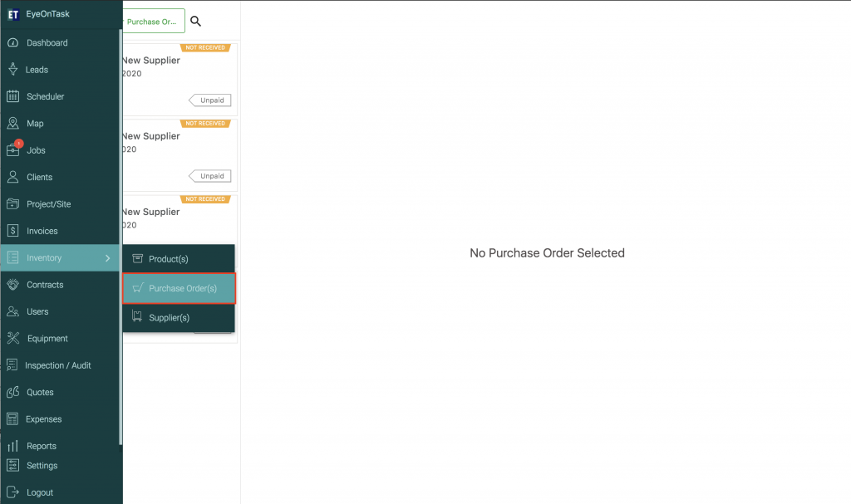Click the Supplier(s) hand truck icon

point(137,317)
